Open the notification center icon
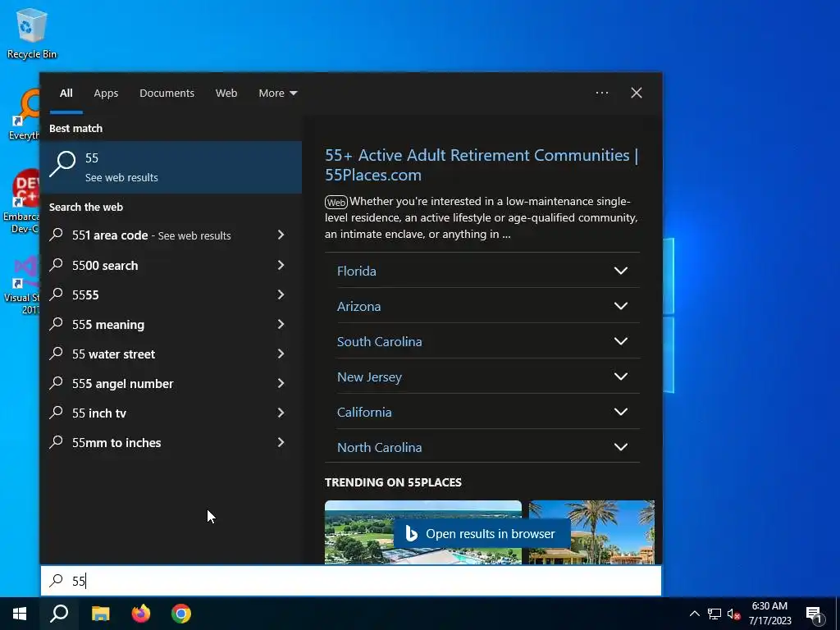 coord(815,614)
